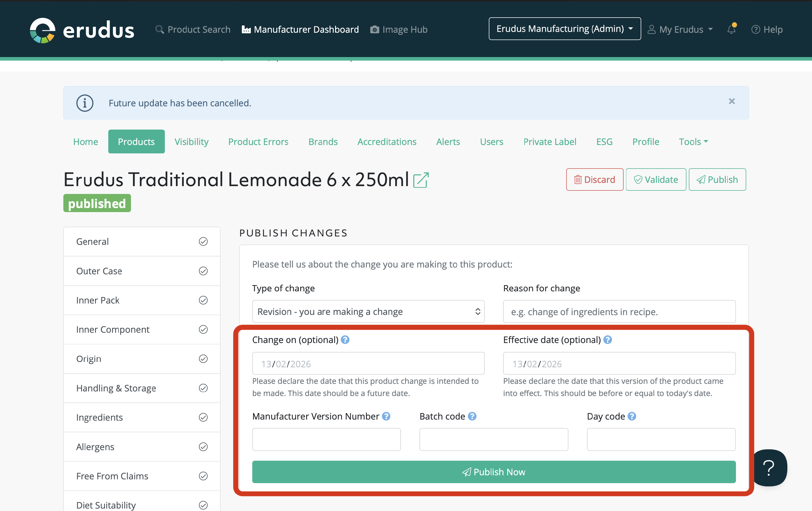Switch to the Product Errors tab

click(x=258, y=141)
